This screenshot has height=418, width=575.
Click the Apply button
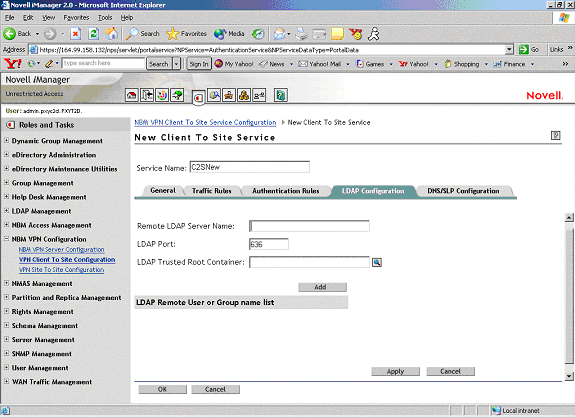coord(395,371)
